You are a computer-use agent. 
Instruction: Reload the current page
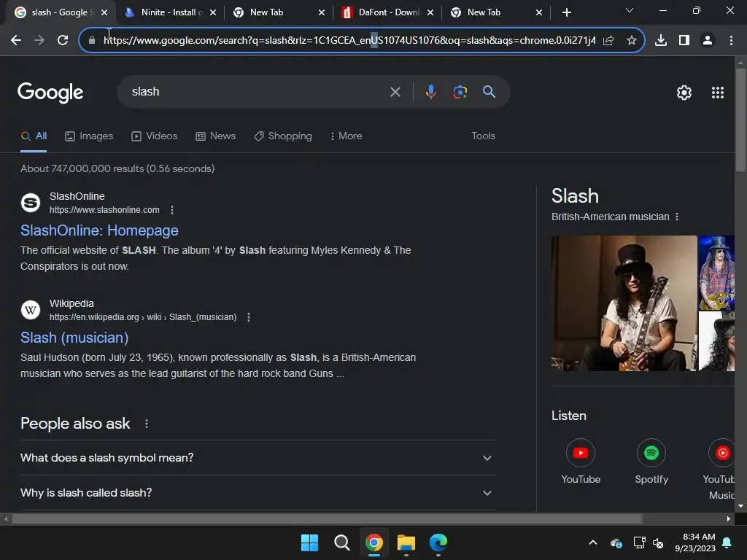[63, 41]
